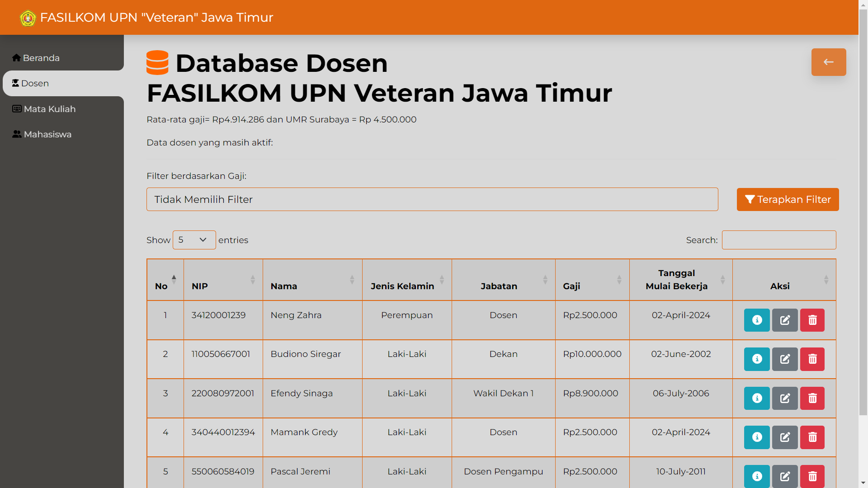Sort table by Jabatan column arrows

coord(545,280)
